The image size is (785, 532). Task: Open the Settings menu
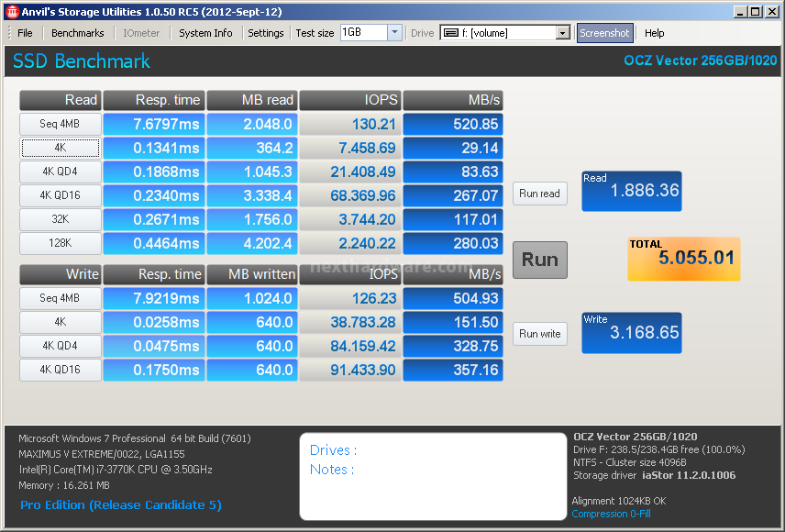click(265, 33)
